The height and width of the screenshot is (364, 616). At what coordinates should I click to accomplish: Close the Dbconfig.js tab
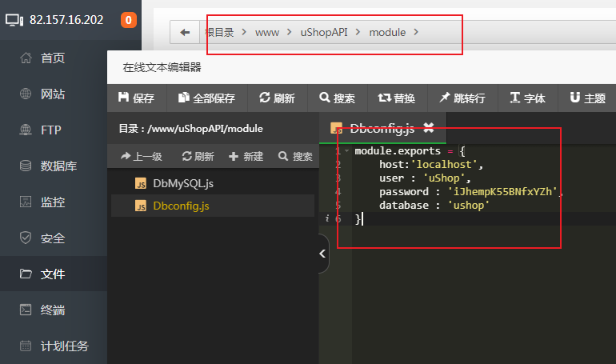(429, 127)
